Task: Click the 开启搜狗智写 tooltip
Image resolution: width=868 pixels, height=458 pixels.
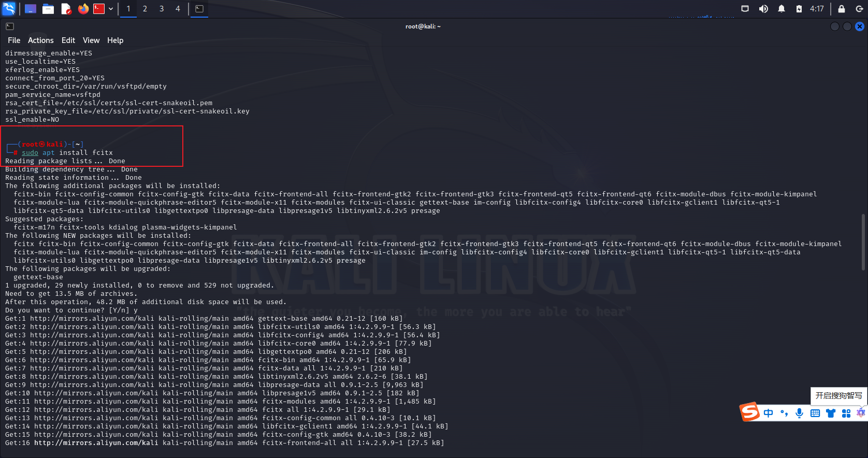Action: click(x=839, y=395)
